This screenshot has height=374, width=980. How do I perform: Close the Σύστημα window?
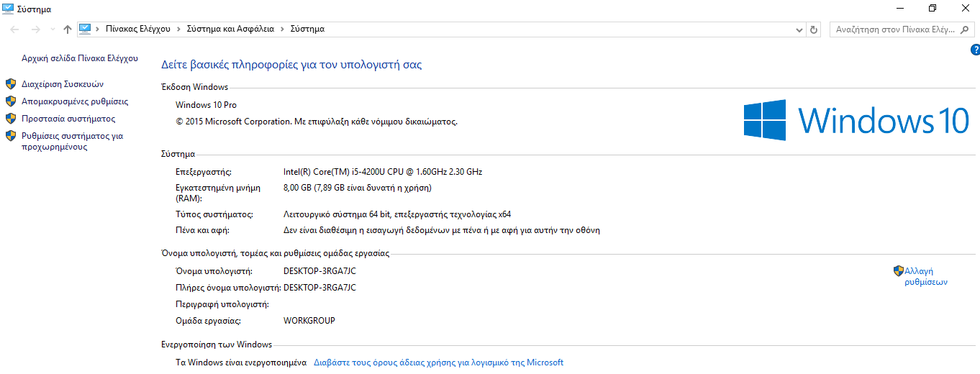[x=965, y=9]
